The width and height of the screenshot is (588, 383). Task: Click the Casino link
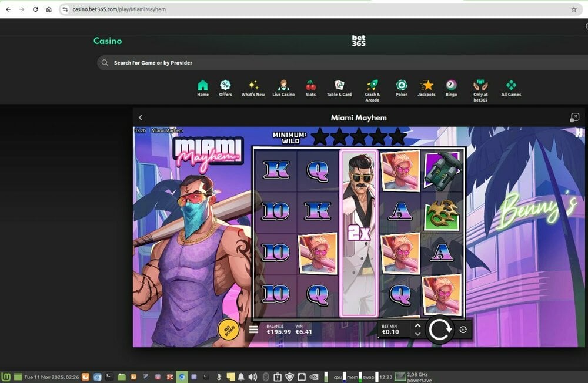[108, 41]
